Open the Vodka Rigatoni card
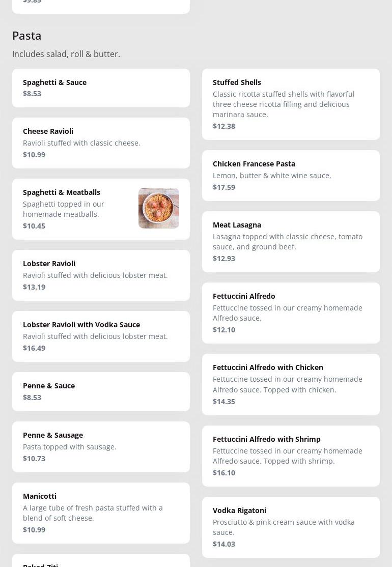Image resolution: width=392 pixels, height=567 pixels. 291,527
